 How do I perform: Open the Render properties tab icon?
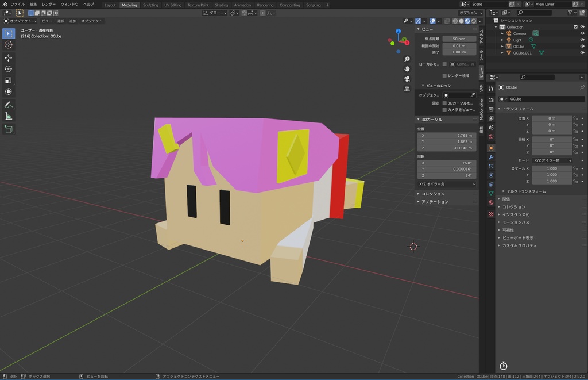491,100
